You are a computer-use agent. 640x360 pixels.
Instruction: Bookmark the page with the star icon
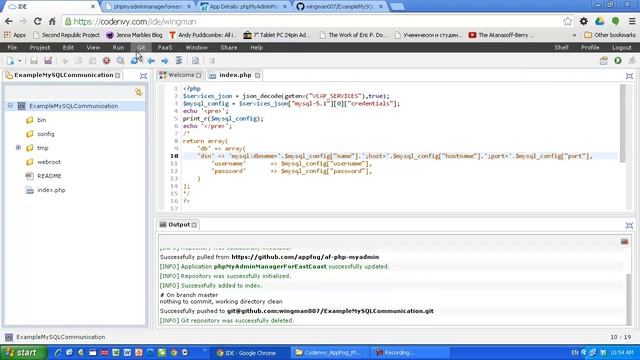[567, 22]
